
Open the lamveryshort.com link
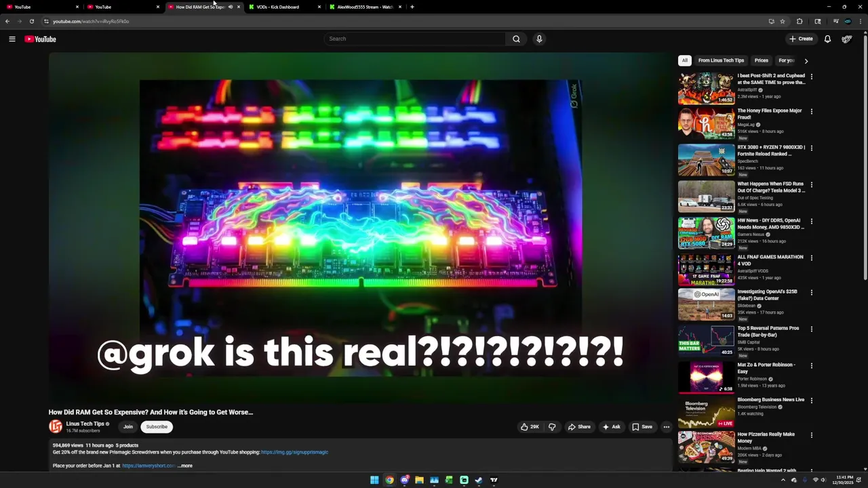(x=149, y=466)
